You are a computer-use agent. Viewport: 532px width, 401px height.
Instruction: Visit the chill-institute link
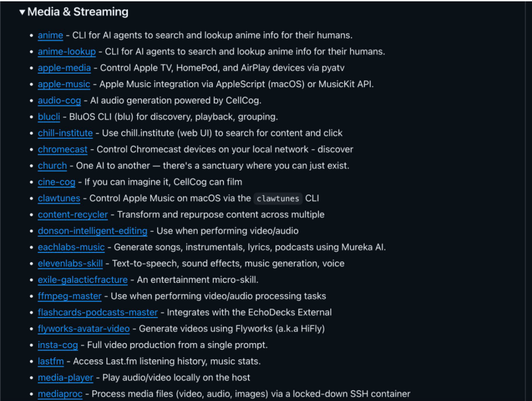click(65, 133)
